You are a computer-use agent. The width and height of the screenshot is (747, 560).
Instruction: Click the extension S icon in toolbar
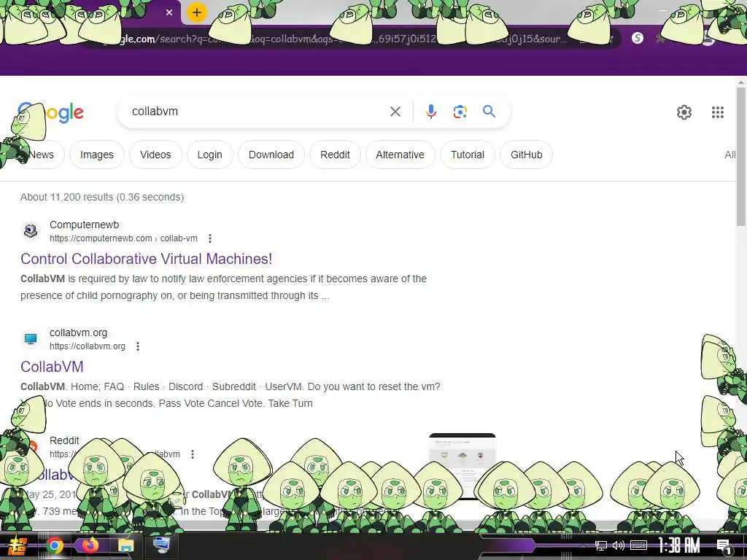coord(638,38)
